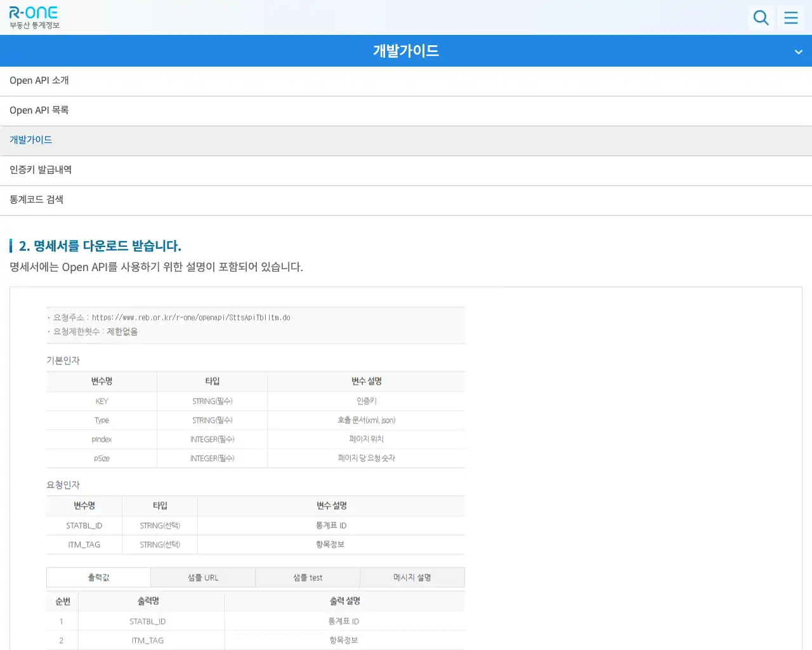812x650 pixels.
Task: Collapse the 개발가이드 header chevron
Action: pos(799,51)
